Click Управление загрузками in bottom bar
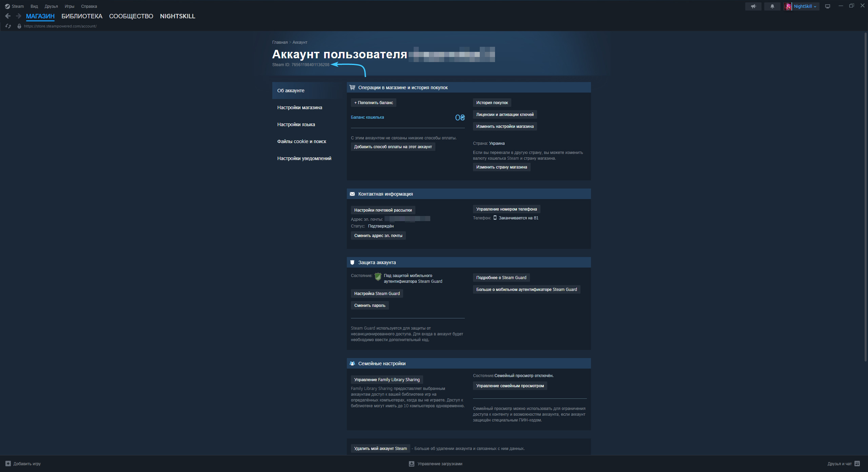The image size is (868, 472). coord(440,464)
